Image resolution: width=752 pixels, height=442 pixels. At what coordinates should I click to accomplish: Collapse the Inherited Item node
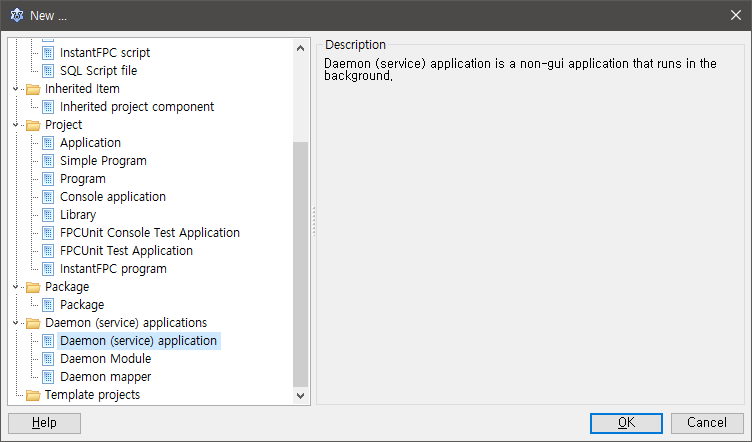tap(16, 89)
